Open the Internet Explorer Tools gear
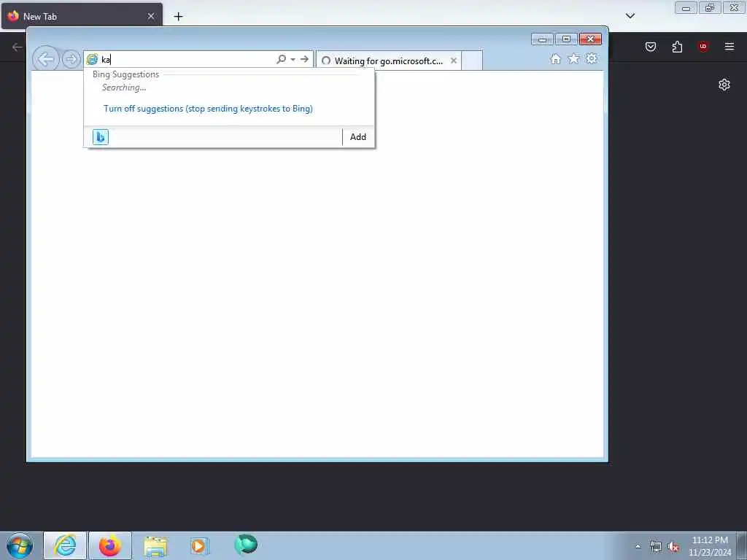The image size is (747, 560). (x=592, y=58)
